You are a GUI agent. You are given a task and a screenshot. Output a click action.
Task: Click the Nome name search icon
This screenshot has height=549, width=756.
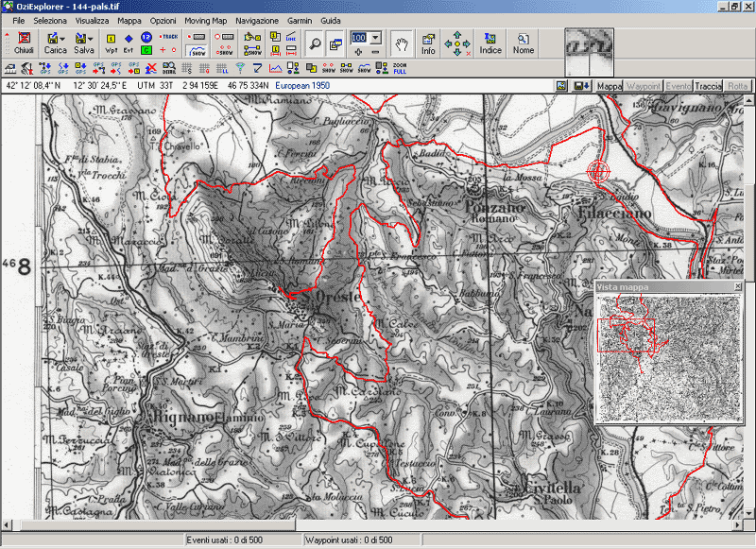tap(524, 43)
